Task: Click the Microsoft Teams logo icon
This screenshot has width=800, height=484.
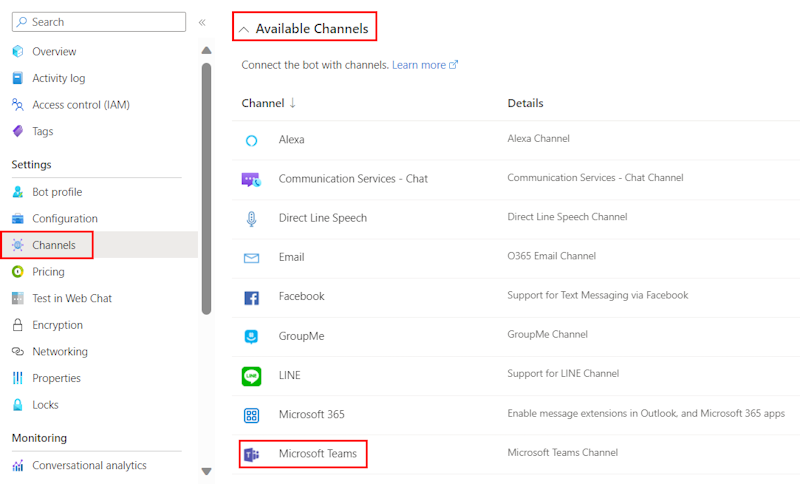Action: [252, 454]
